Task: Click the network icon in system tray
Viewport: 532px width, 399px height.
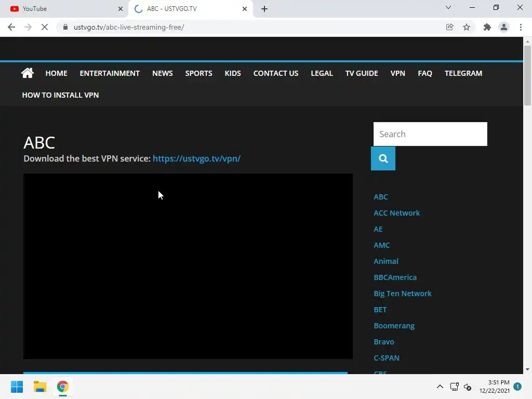Action: pos(454,387)
